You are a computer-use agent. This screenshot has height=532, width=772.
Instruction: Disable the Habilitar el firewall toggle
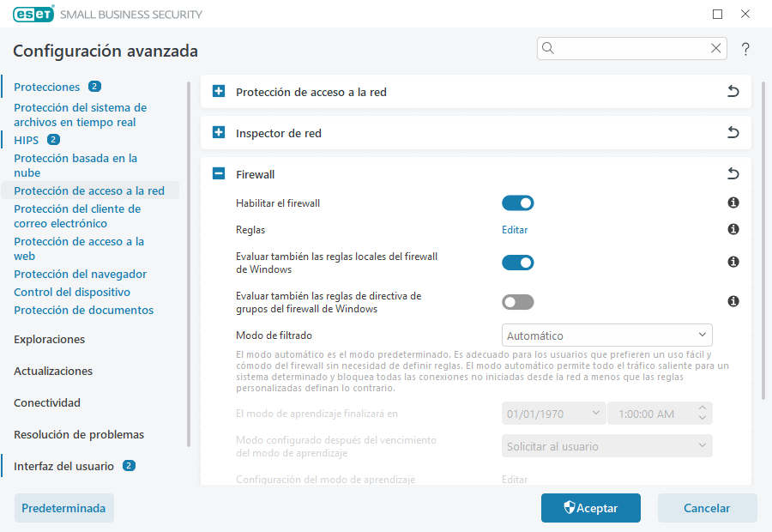518,203
